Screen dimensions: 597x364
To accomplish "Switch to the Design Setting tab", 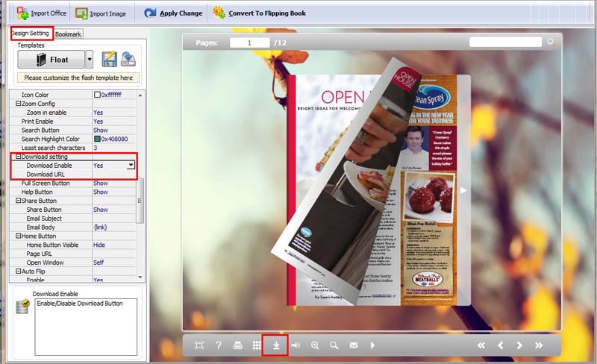I will (x=31, y=33).
